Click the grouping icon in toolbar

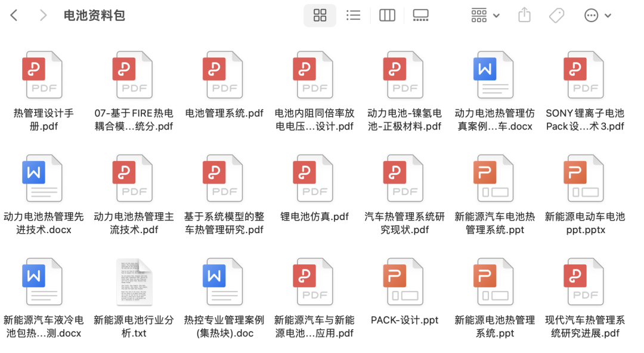[x=479, y=15]
